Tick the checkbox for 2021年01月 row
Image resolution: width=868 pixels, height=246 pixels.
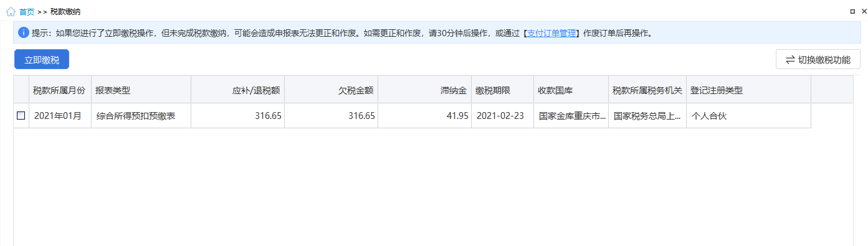click(x=21, y=116)
